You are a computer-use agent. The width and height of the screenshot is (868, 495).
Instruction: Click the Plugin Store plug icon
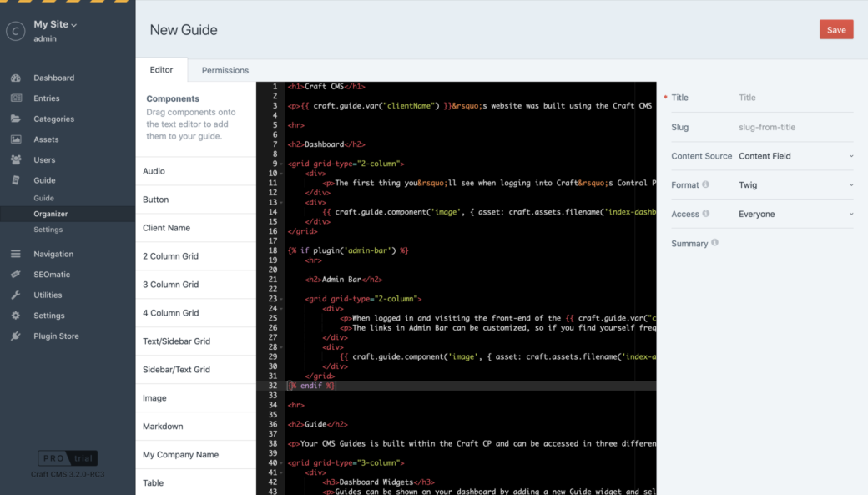tap(16, 336)
